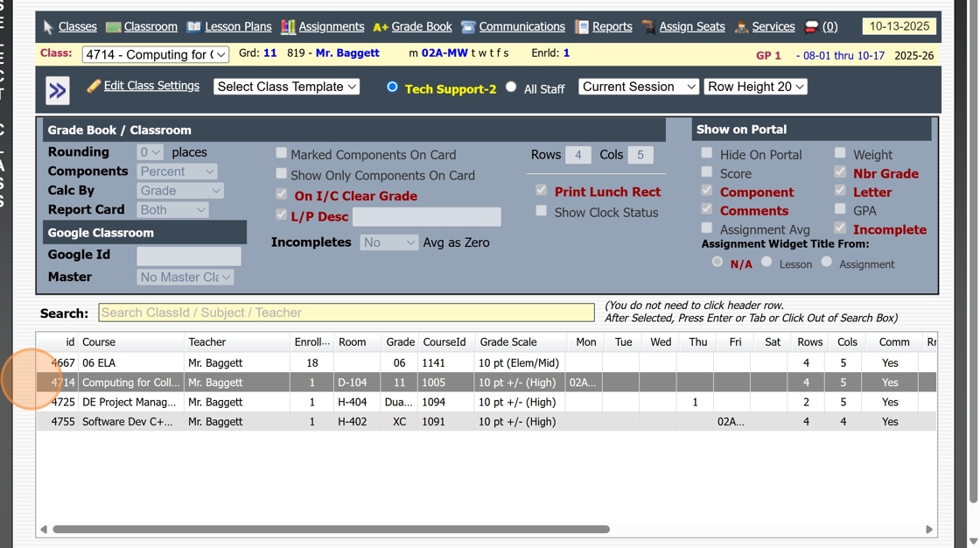The height and width of the screenshot is (548, 980).
Task: Toggle Hide On Portal checkbox
Action: [x=707, y=152]
